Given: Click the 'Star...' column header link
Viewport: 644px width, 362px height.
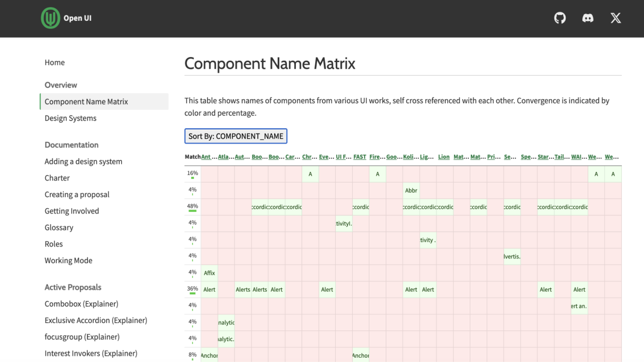Looking at the screenshot, I should coord(546,157).
